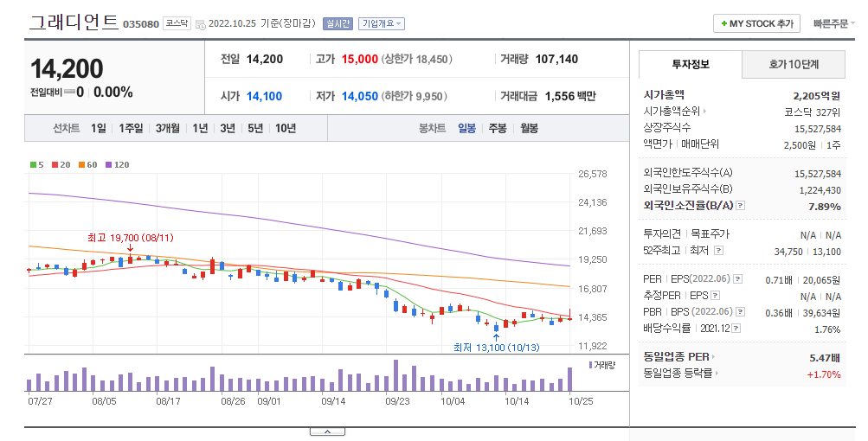
Task: Click the 하한가 9,950 lower limit text
Action: click(414, 96)
